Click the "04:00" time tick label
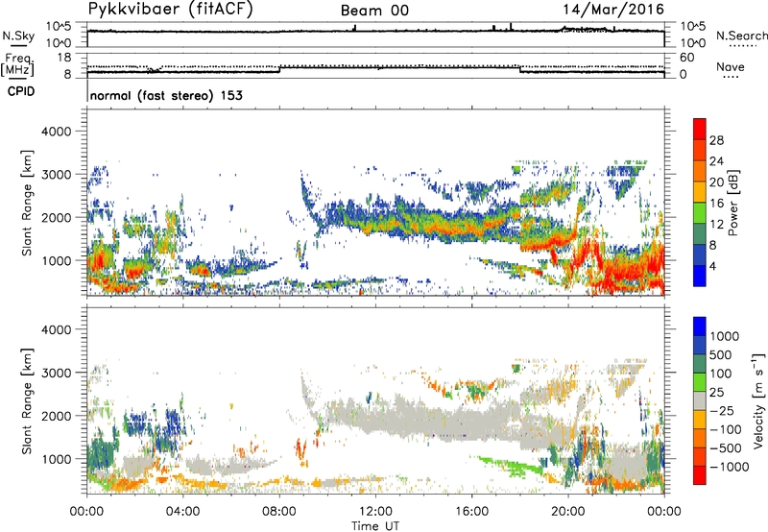768x532 pixels. point(182,512)
